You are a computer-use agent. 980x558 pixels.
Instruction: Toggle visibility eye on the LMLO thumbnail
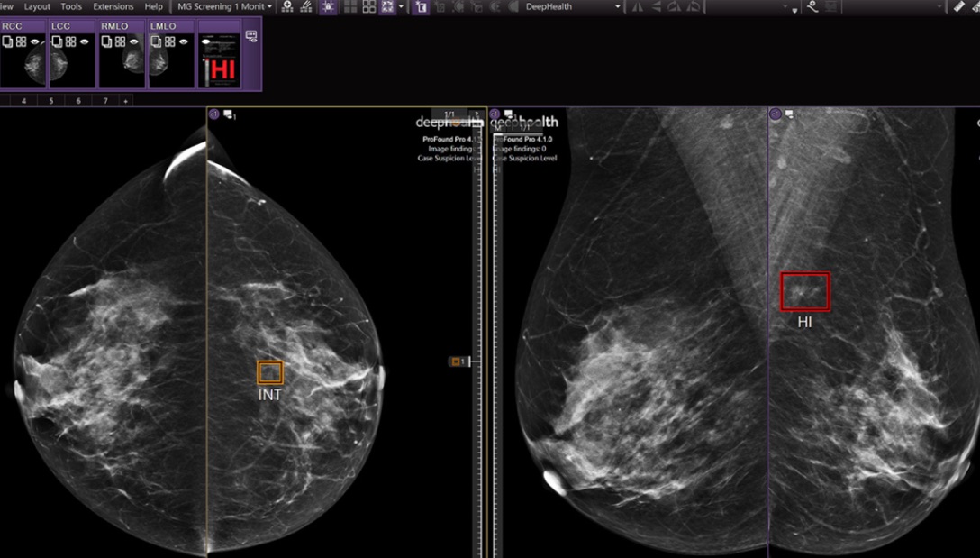coord(184,41)
